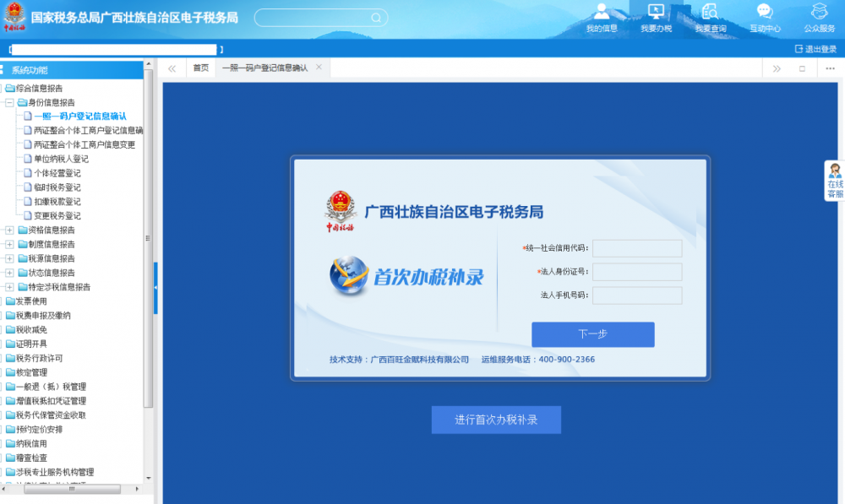Select 单位纳税人登记 in the tree
The height and width of the screenshot is (504, 845).
(x=61, y=159)
